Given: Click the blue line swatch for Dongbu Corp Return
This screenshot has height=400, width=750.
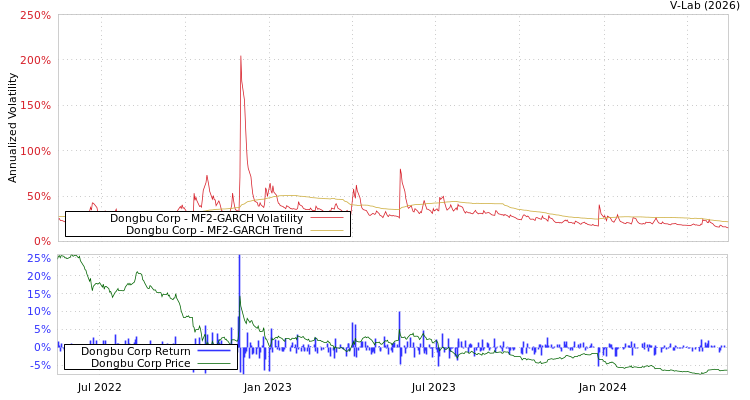Looking at the screenshot, I should pyautogui.click(x=214, y=352).
